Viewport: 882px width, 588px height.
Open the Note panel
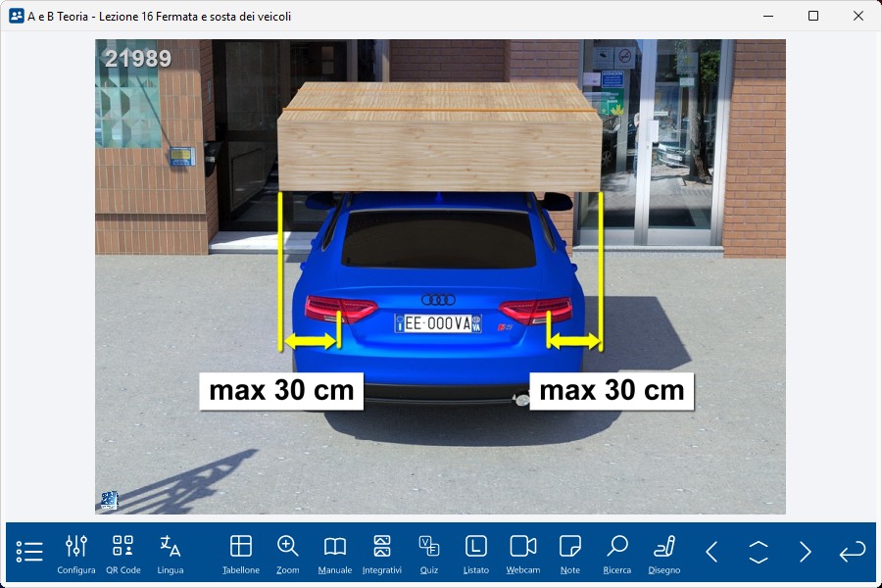click(x=570, y=553)
